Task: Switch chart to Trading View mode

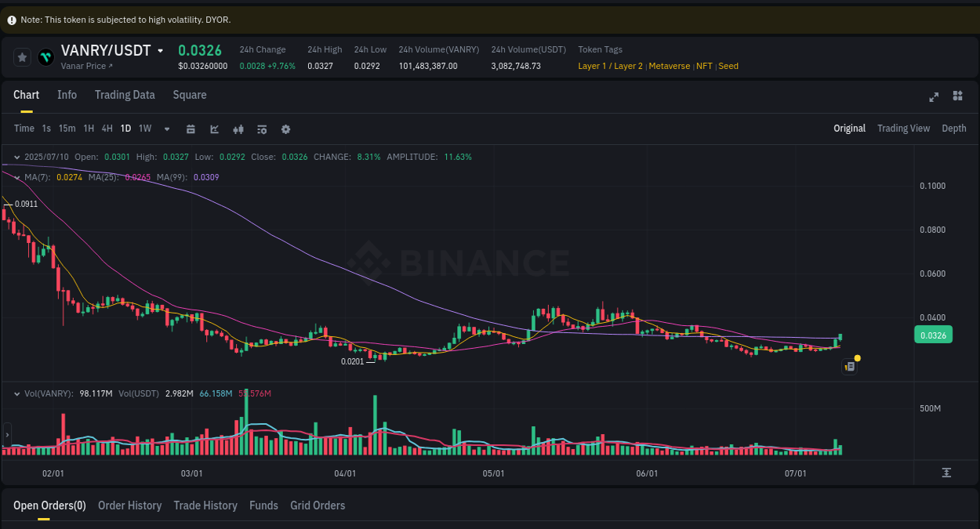Action: [x=903, y=128]
